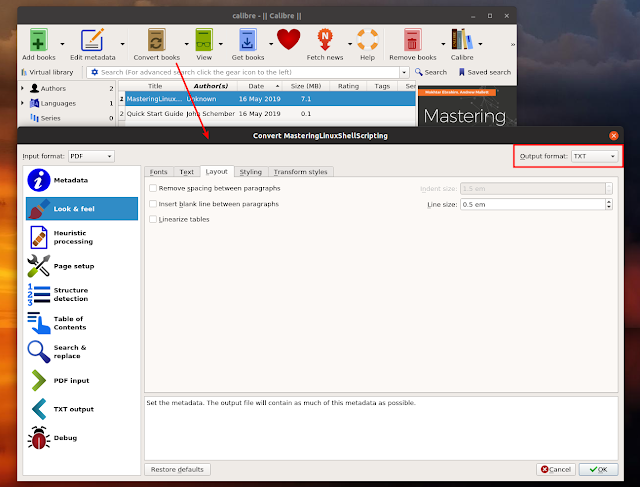Increase Line size stepper up arrow
Viewport: 640px width, 487px height.
tap(609, 202)
